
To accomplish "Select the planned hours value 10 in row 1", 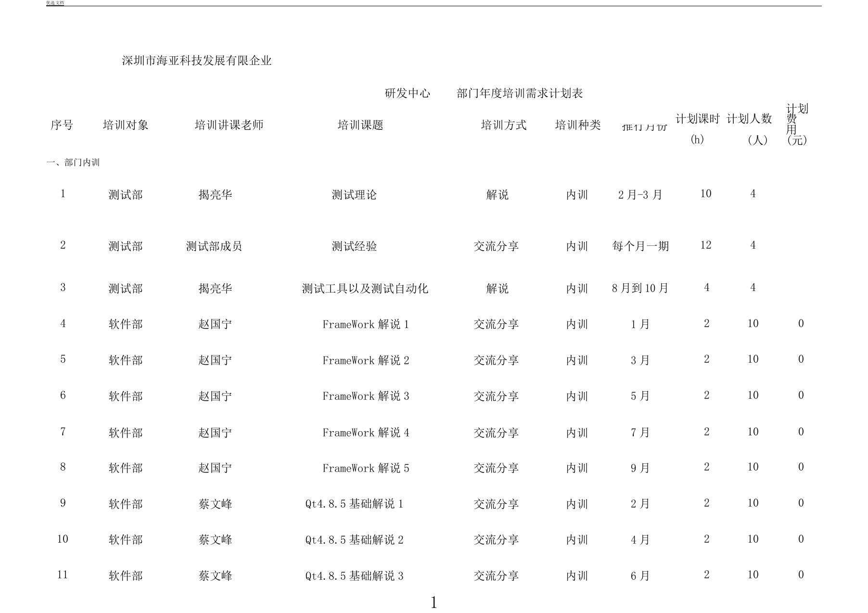I will coord(706,193).
